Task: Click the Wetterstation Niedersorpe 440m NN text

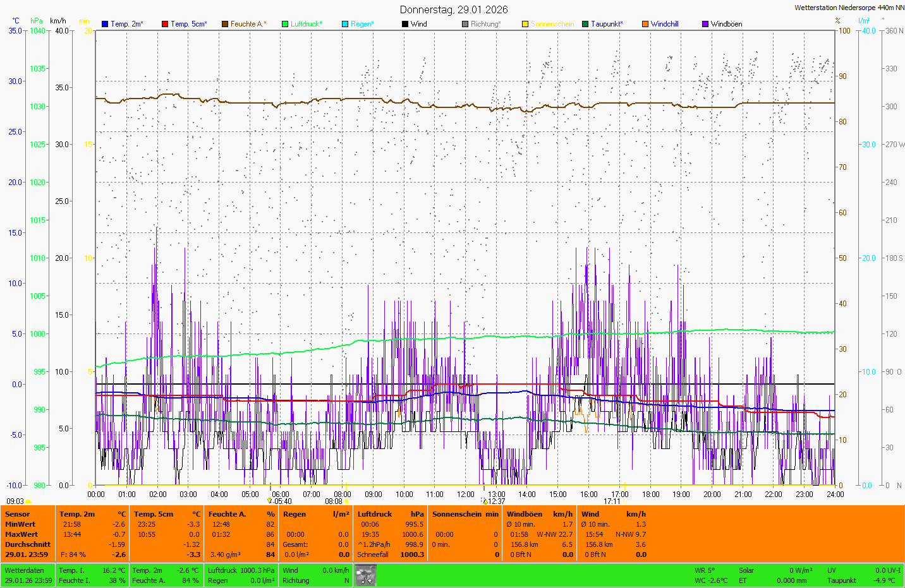Action: click(x=849, y=8)
